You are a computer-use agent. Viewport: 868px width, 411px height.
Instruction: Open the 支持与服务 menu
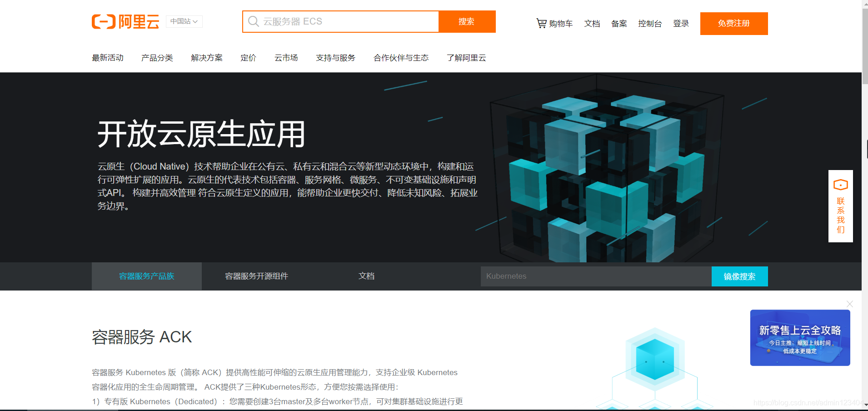[x=335, y=58]
